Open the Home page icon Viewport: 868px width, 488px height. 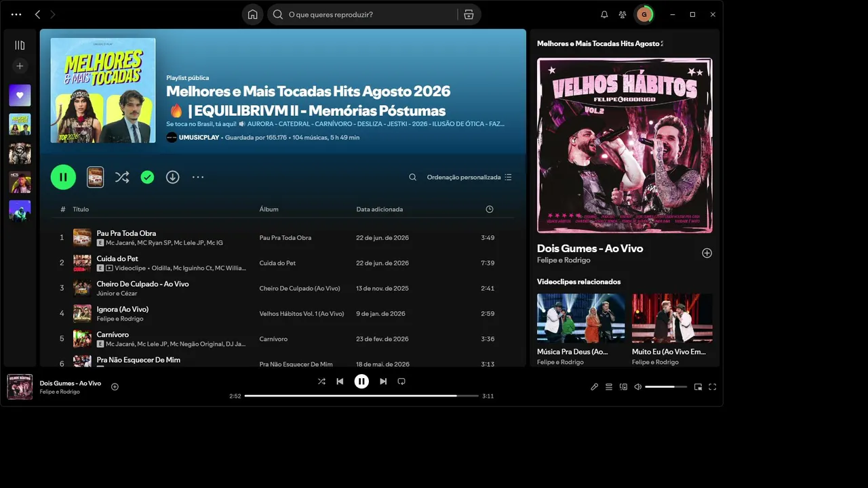[x=252, y=14]
